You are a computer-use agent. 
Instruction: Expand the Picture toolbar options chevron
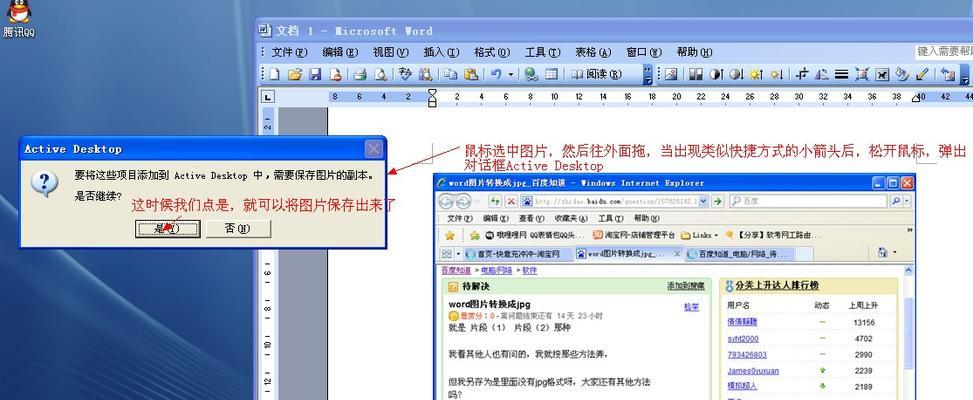tap(965, 74)
